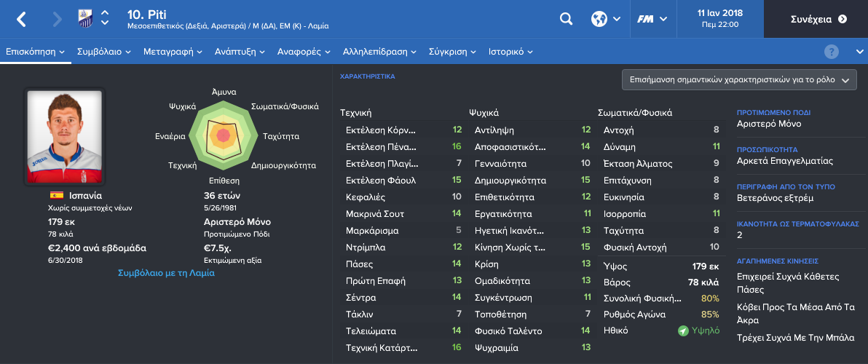
Task: Click the green morale arrow icon
Action: 683,331
